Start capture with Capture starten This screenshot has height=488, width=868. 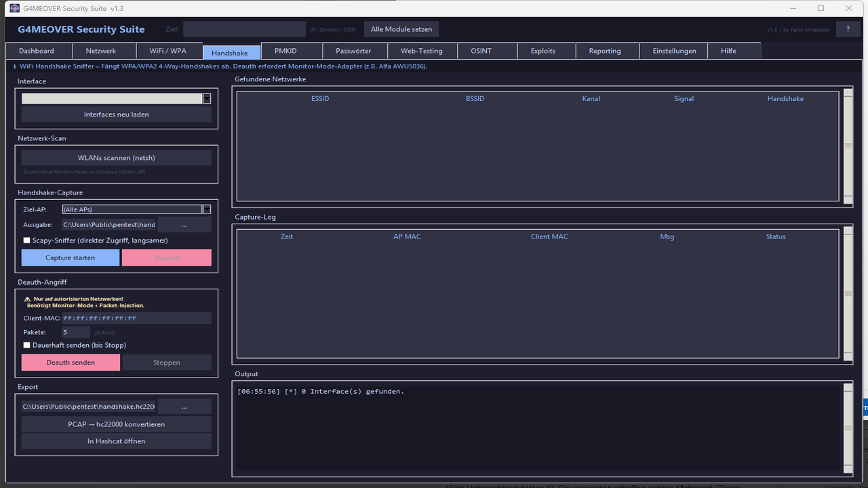point(71,258)
